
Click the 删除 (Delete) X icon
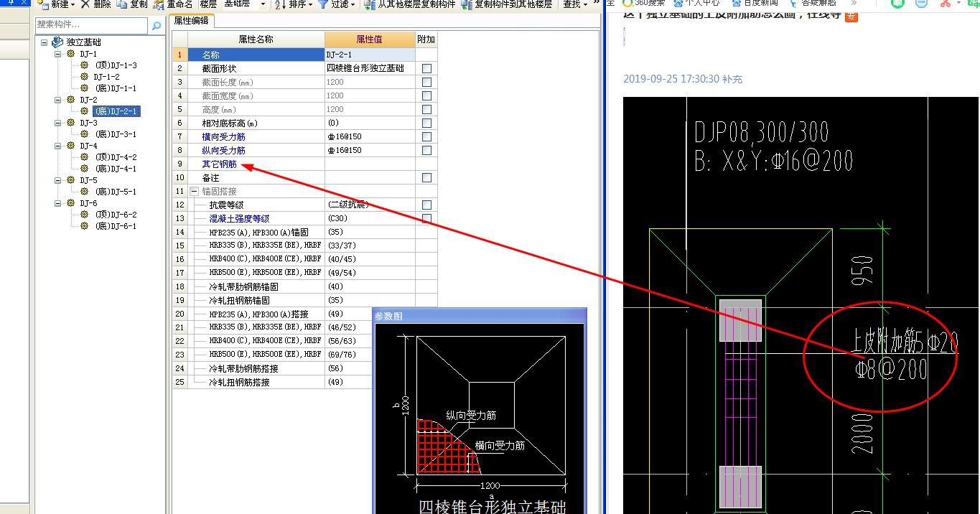pyautogui.click(x=85, y=4)
